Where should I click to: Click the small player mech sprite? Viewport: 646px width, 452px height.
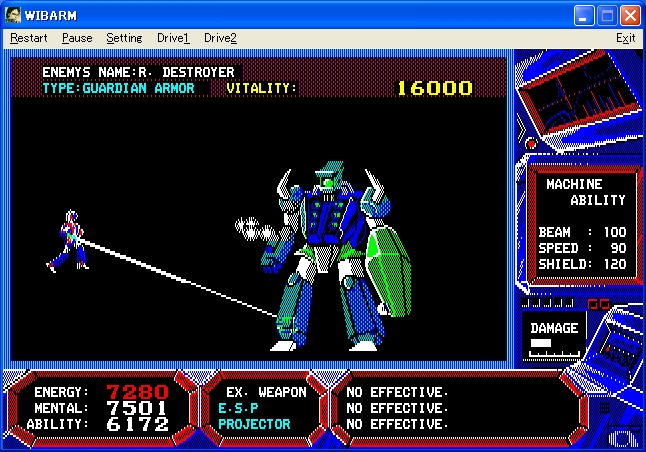(x=68, y=241)
